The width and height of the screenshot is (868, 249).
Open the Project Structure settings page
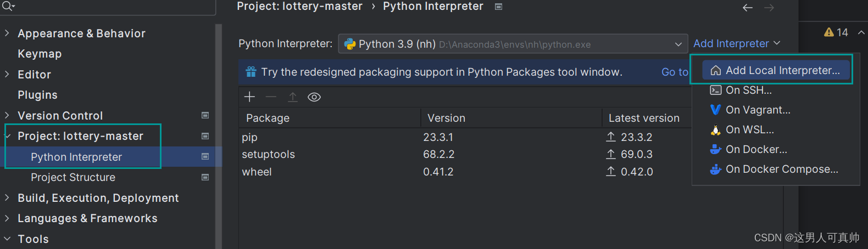(73, 177)
